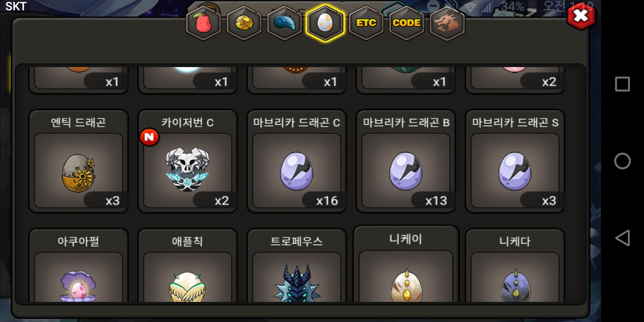
Task: Choose the 니케이 golden gem egg
Action: pos(406,264)
